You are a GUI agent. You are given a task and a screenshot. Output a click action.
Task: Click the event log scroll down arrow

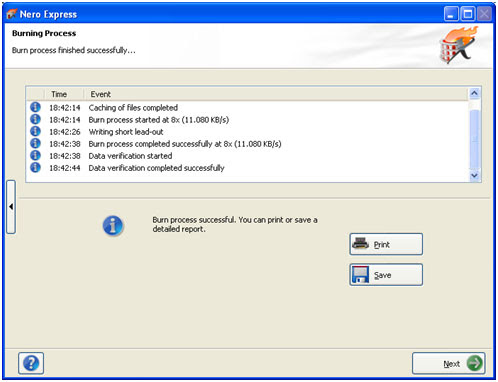(474, 175)
